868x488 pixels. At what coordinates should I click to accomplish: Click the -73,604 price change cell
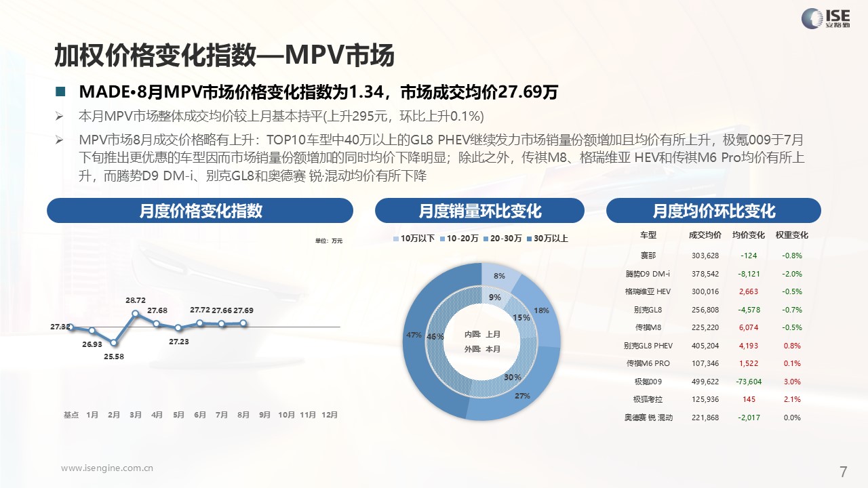[x=749, y=382]
